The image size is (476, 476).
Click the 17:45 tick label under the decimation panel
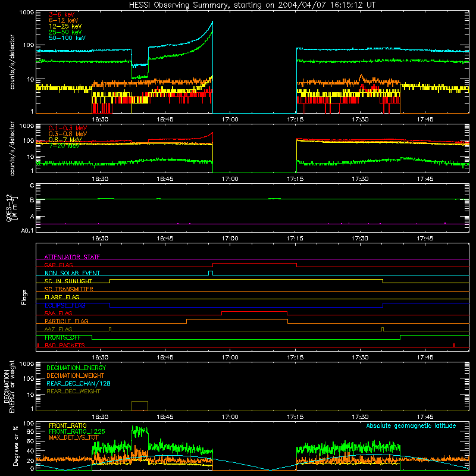(425, 417)
